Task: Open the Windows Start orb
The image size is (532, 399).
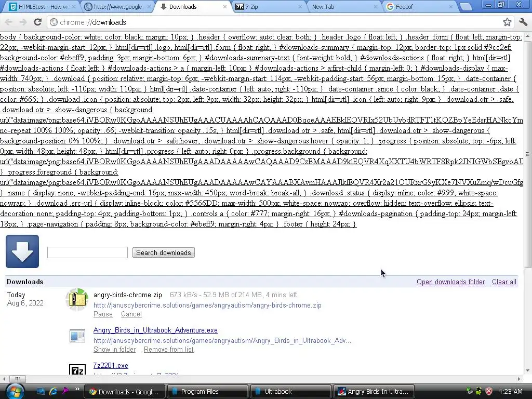Action: tap(15, 391)
